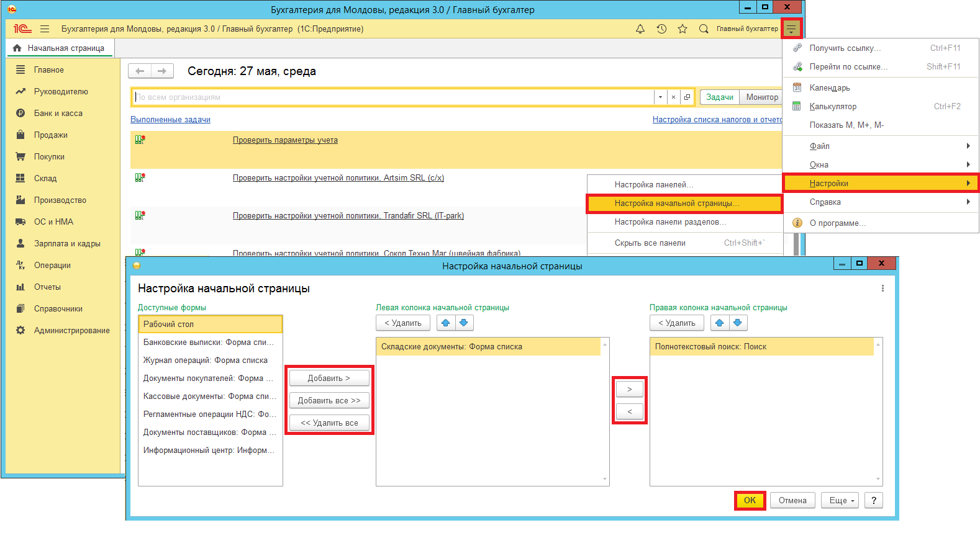Screen dimensions: 980x551
Task: Expand the Настройки submenu
Action: tap(881, 183)
